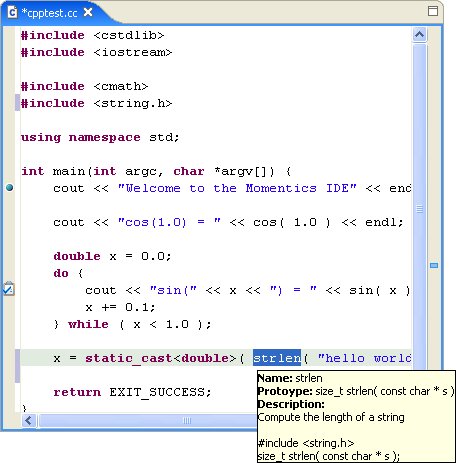
Task: Click the vertical scrollbar thumb
Action: (419, 207)
